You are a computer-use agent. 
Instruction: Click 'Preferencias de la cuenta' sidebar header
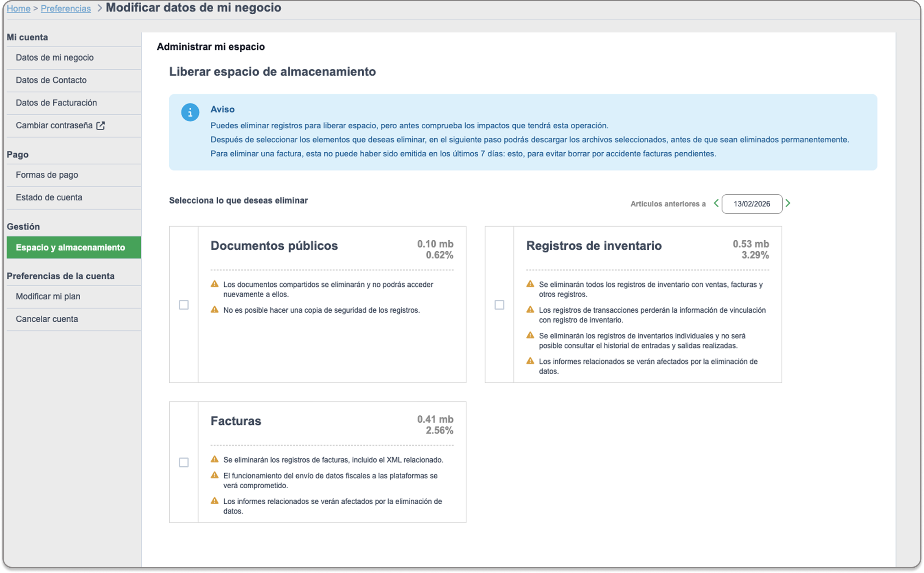61,276
